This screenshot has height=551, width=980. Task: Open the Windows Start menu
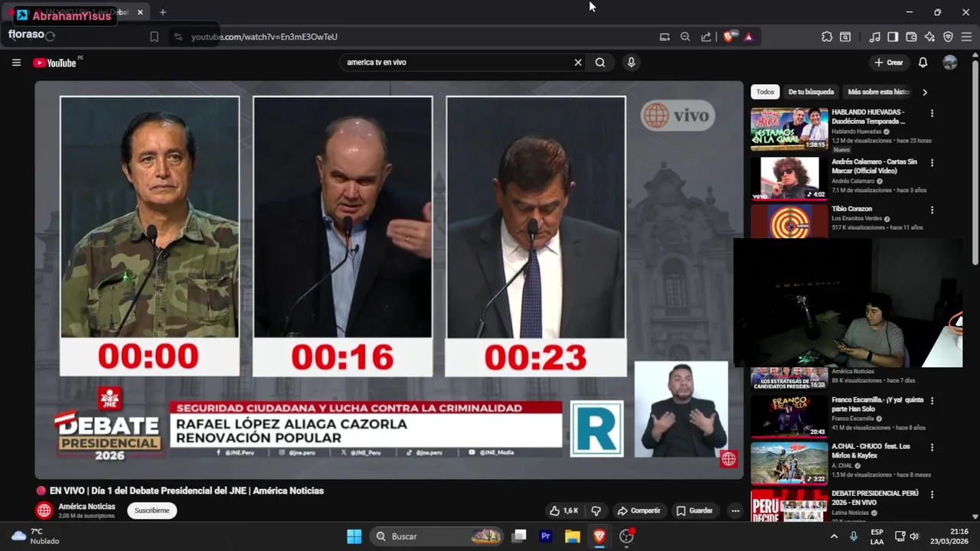click(x=354, y=536)
